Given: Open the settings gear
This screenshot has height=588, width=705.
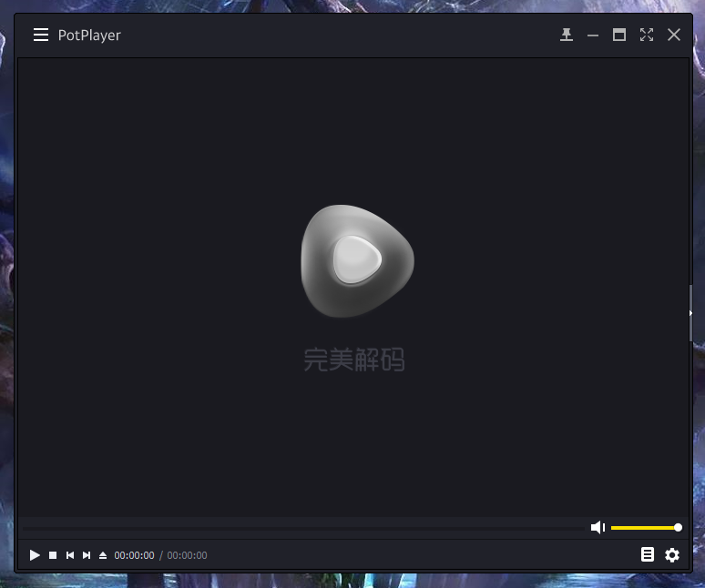Looking at the screenshot, I should click(x=672, y=554).
